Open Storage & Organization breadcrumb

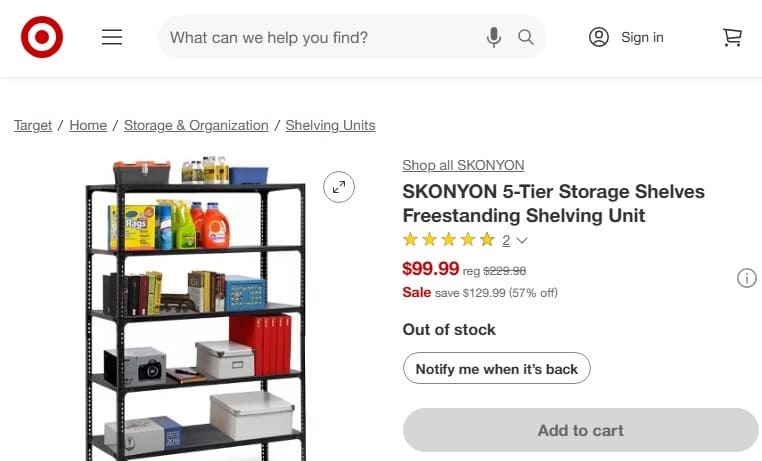click(196, 125)
